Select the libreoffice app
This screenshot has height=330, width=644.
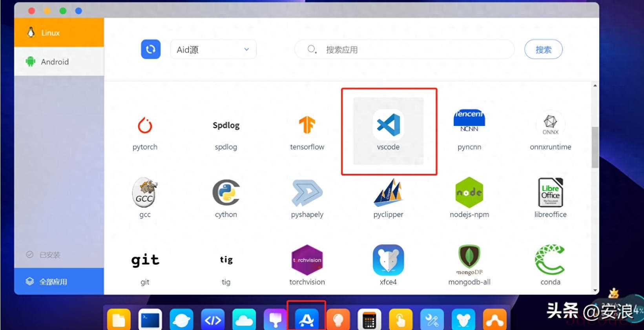tap(551, 198)
